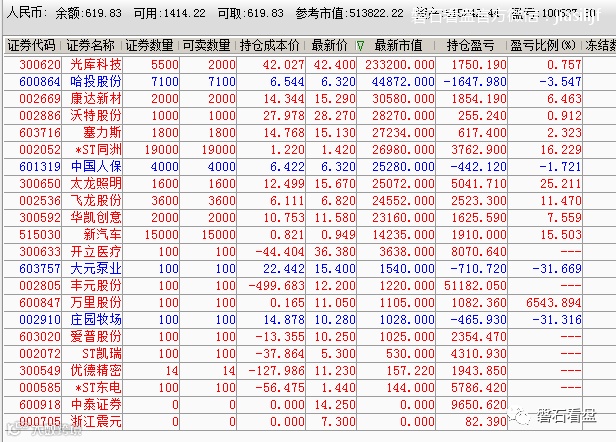Select the *ST同洲 stock name
This screenshot has width=616, height=442.
coord(98,150)
